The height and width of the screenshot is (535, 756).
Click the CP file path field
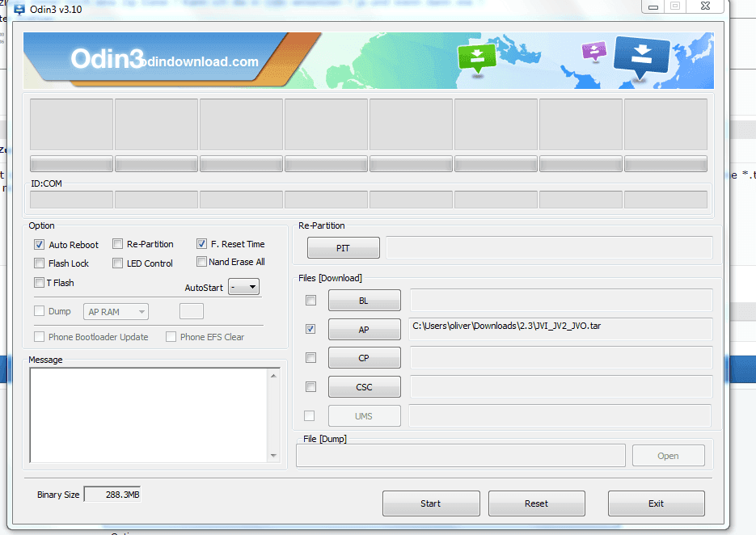pyautogui.click(x=561, y=358)
